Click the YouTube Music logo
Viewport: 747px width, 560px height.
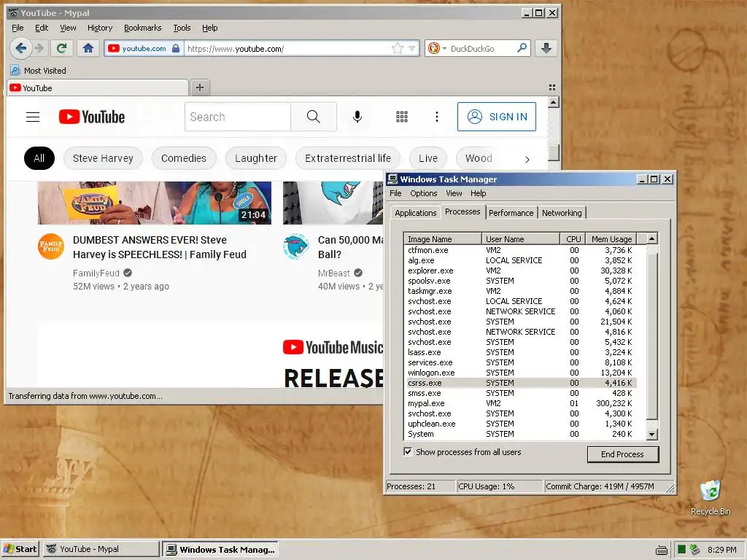coord(333,348)
